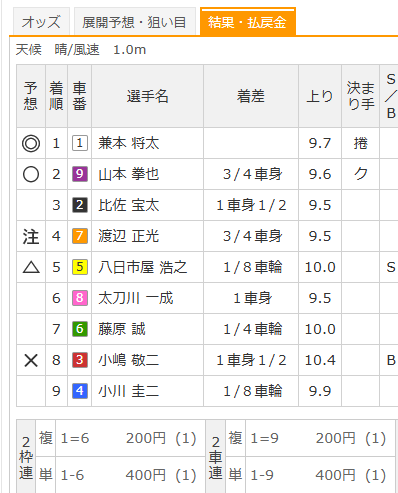
Task: Click the blue car number 4 badge
Action: (x=80, y=391)
